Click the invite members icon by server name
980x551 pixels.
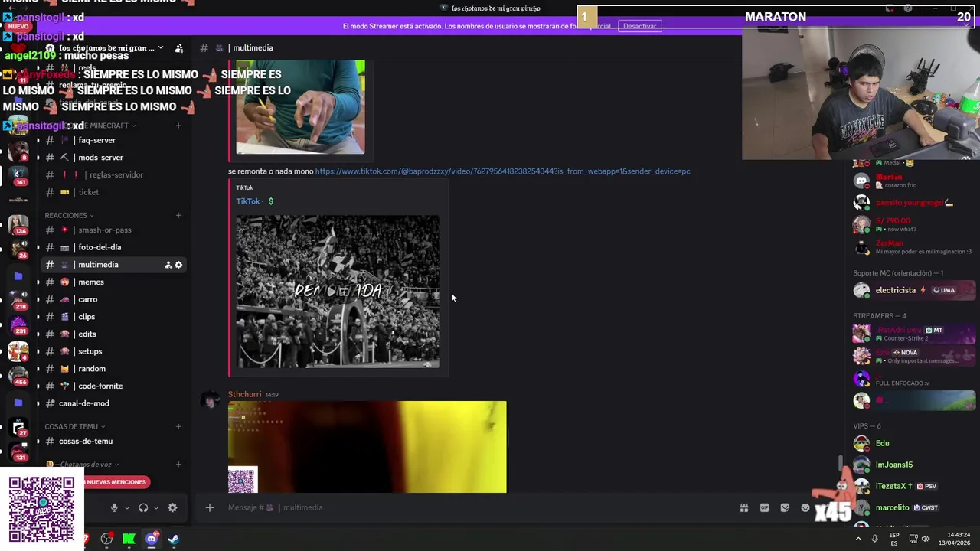coord(179,47)
